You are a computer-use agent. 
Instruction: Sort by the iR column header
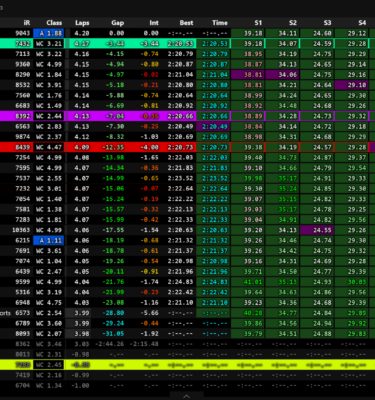27,23
